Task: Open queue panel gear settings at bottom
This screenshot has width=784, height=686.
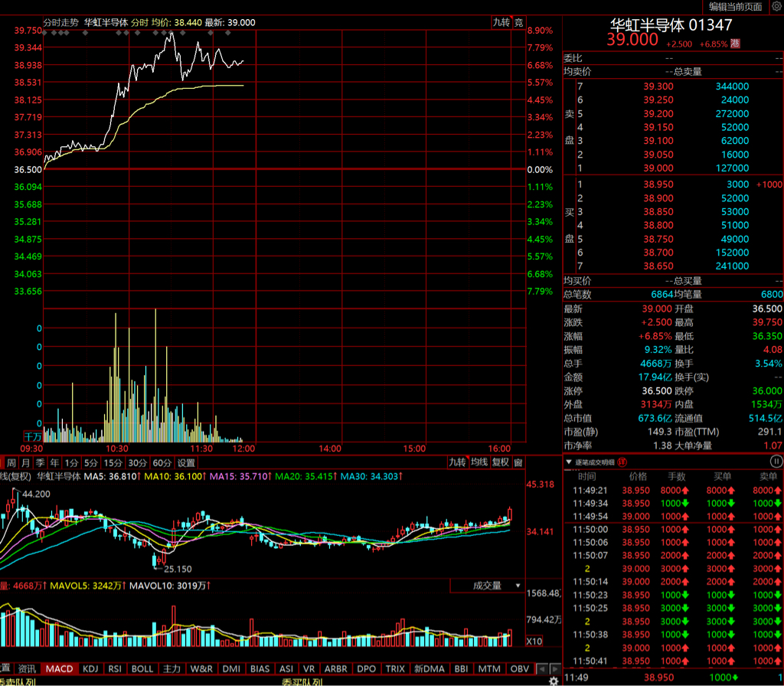Action: (554, 681)
